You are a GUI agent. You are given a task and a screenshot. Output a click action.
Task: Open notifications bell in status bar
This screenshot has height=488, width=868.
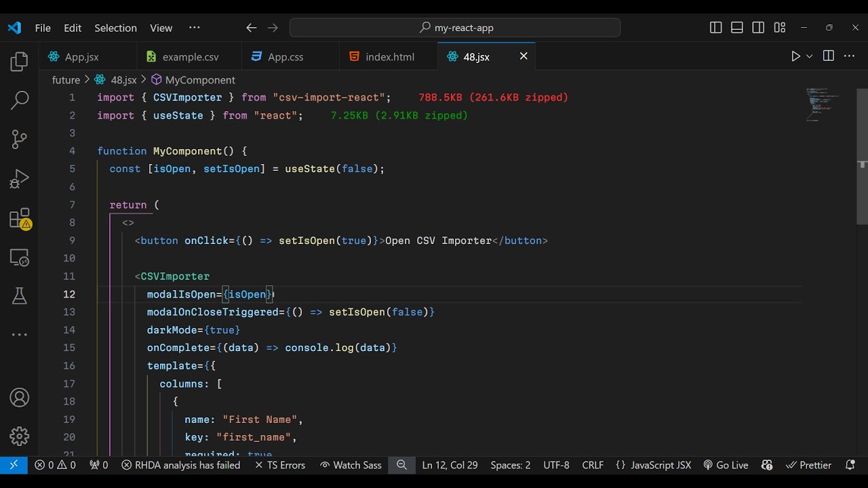point(850,465)
